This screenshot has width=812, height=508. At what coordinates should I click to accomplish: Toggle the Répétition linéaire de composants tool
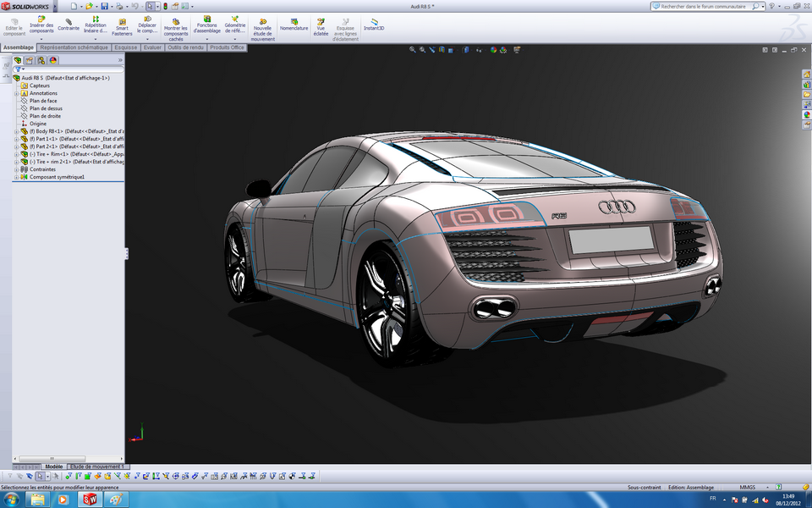pyautogui.click(x=96, y=24)
